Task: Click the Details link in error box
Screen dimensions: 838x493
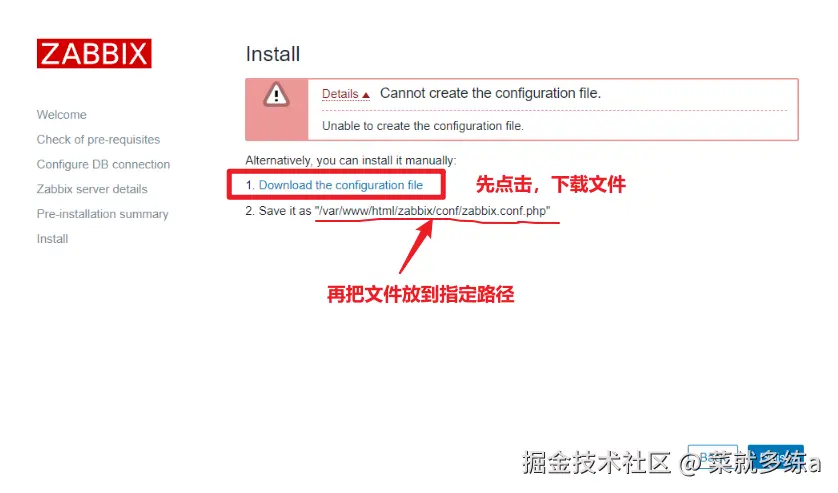Action: coord(340,94)
